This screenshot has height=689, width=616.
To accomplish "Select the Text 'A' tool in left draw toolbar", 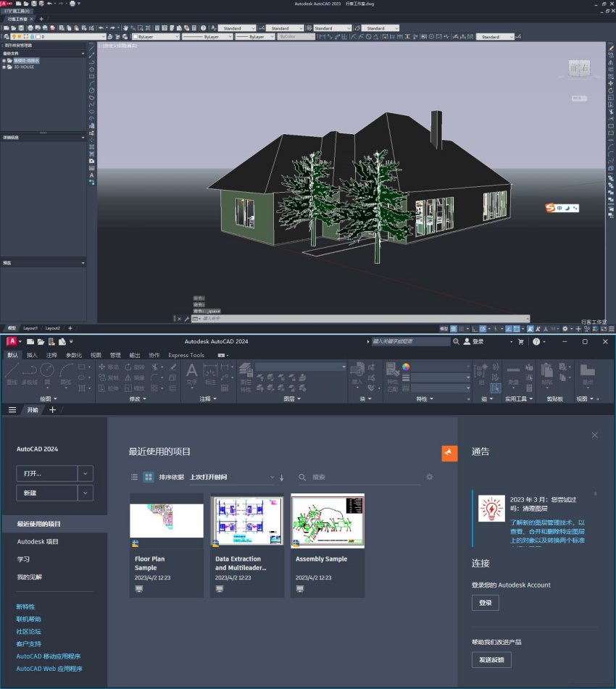I will (x=91, y=175).
